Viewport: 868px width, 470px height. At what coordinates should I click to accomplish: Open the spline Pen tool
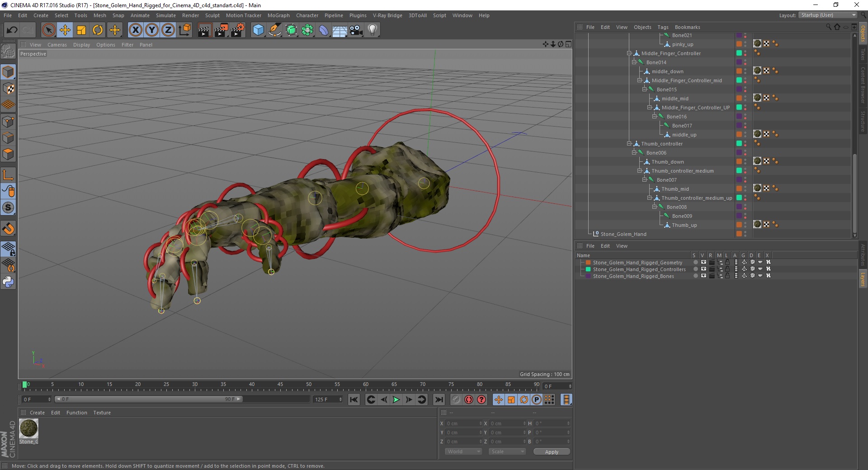click(274, 30)
